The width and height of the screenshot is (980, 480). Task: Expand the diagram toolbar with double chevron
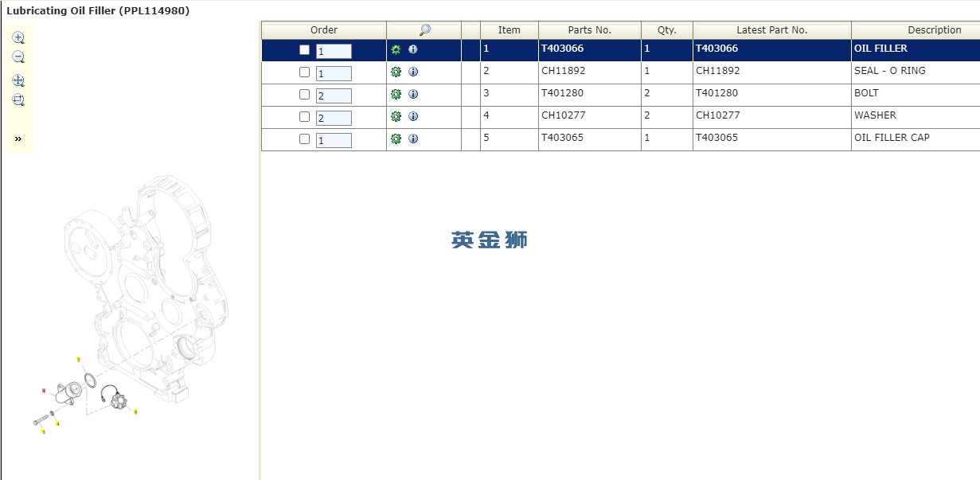[18, 139]
